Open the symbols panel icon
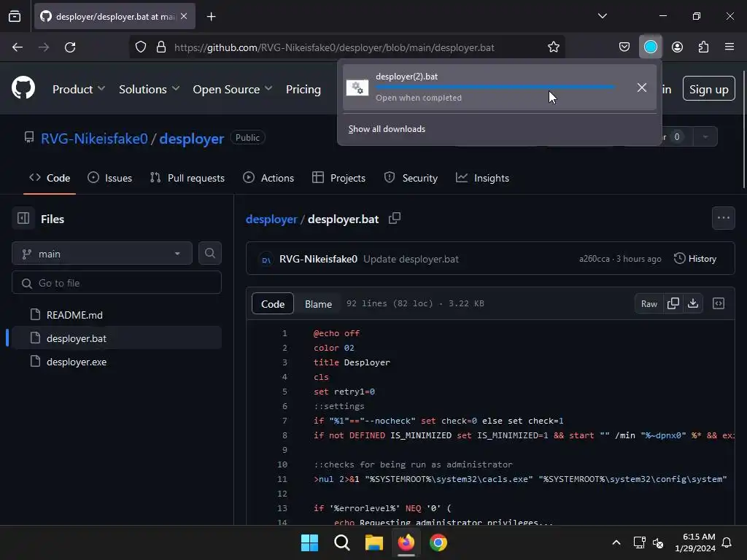Viewport: 747px width, 560px height. pos(719,303)
